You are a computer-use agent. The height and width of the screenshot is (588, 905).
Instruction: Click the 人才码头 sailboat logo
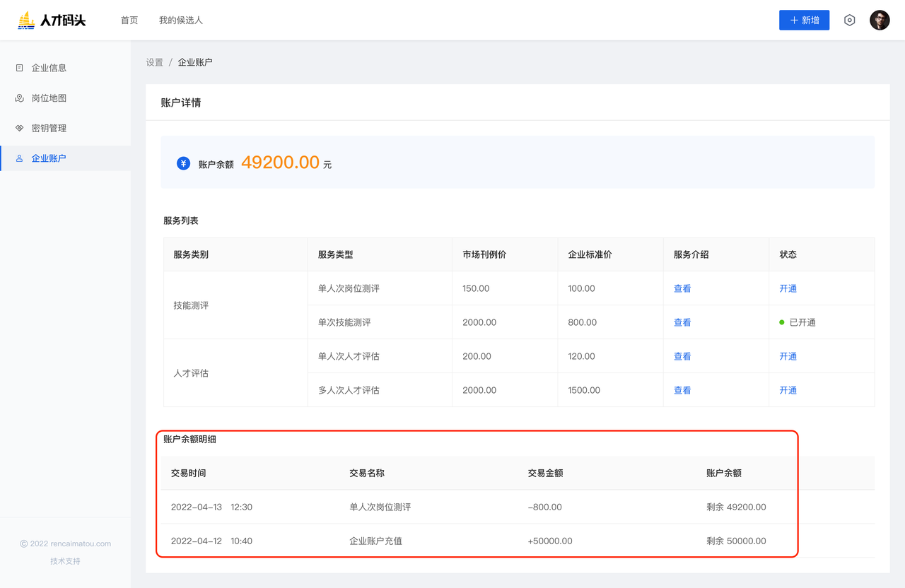(26, 20)
